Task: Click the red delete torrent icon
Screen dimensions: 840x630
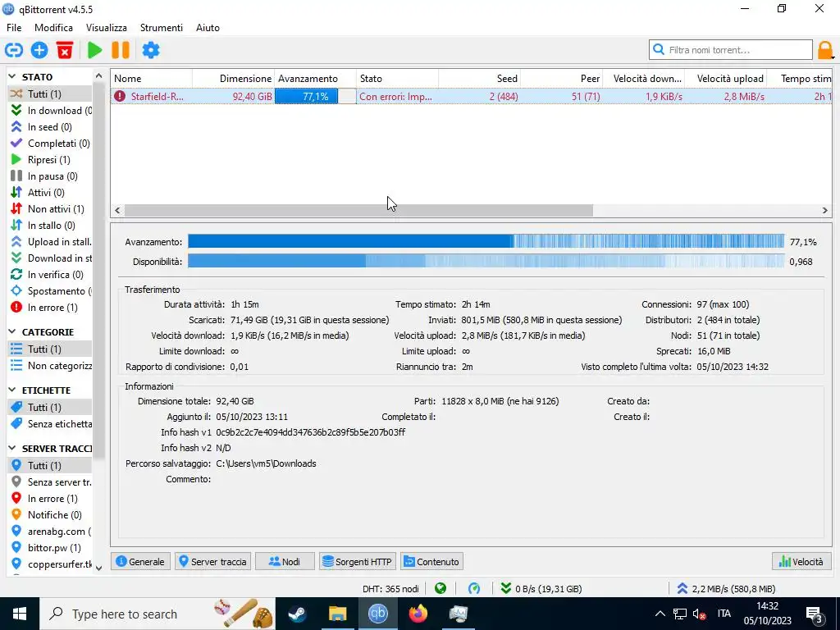Action: coord(65,50)
